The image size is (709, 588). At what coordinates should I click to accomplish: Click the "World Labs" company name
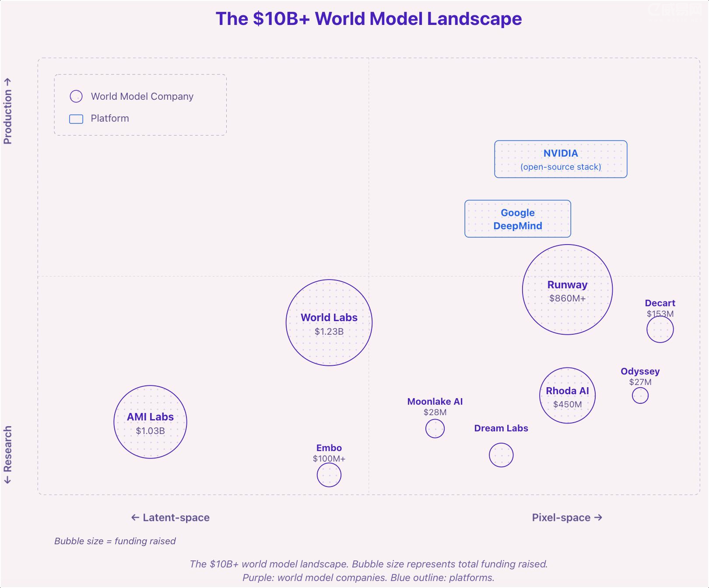pos(329,318)
